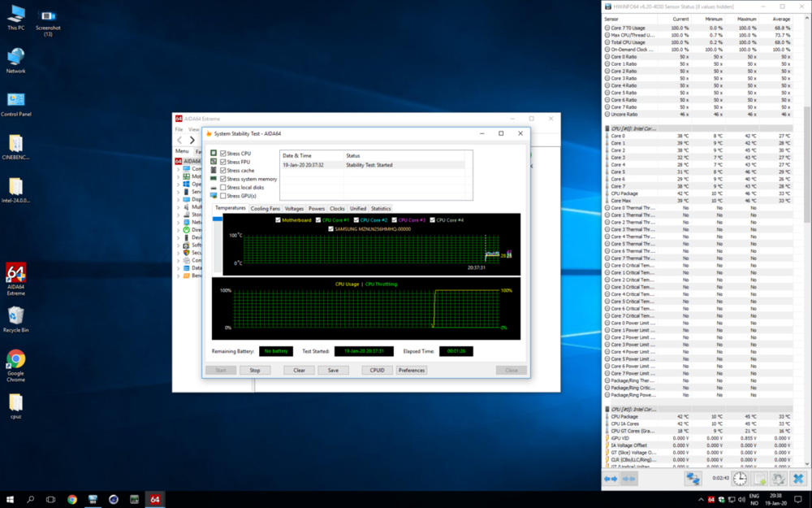This screenshot has width=812, height=508.
Task: Toggle the Motherboard graph checkbox
Action: [x=278, y=219]
